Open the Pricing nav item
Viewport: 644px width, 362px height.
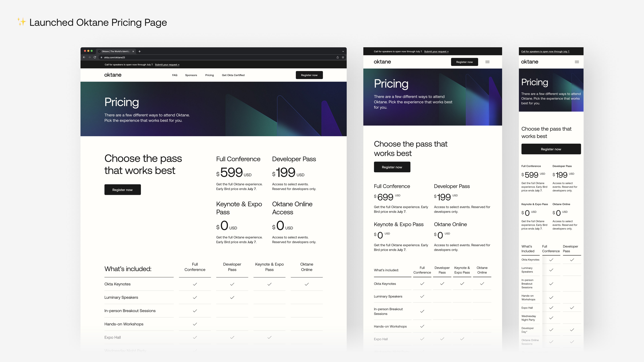tap(209, 75)
